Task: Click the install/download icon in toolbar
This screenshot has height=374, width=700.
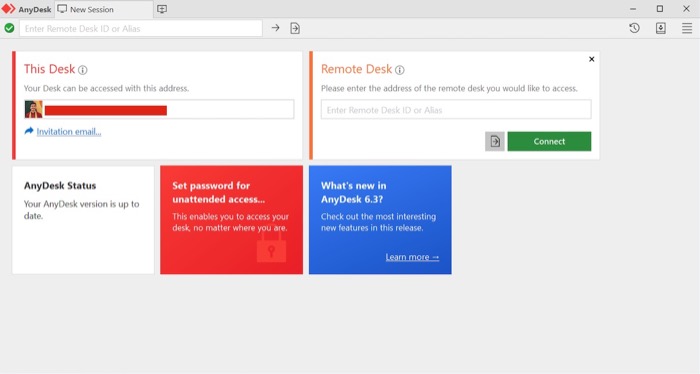Action: (x=661, y=29)
